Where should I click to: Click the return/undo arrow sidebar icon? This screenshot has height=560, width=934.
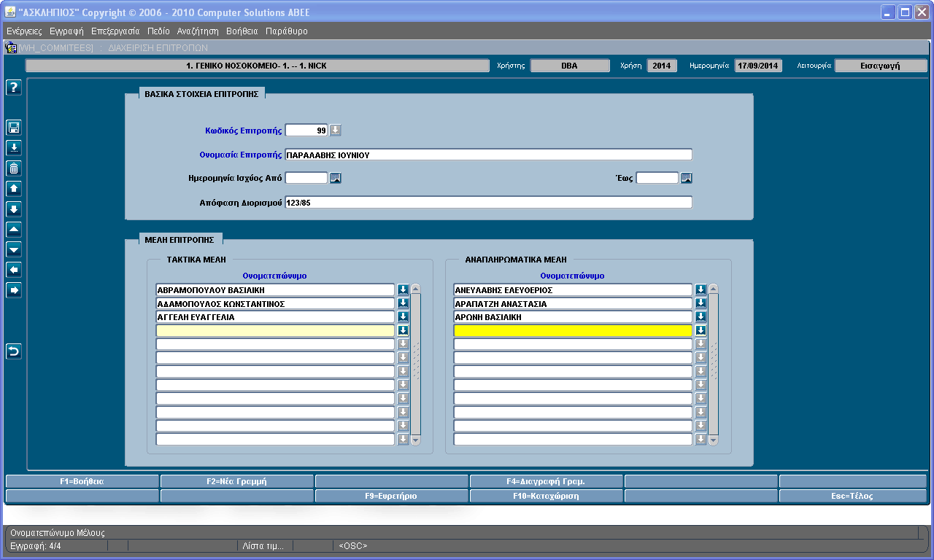pyautogui.click(x=14, y=352)
